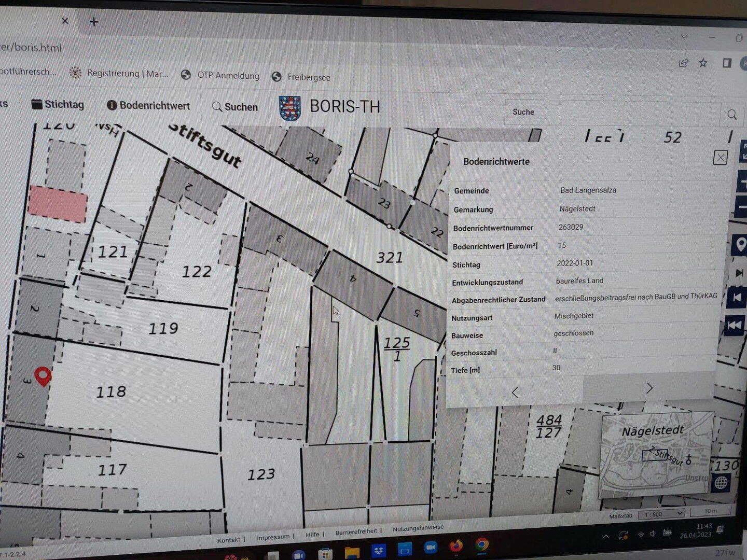Open the Stichtag menu
The height and width of the screenshot is (560, 747).
click(x=58, y=104)
